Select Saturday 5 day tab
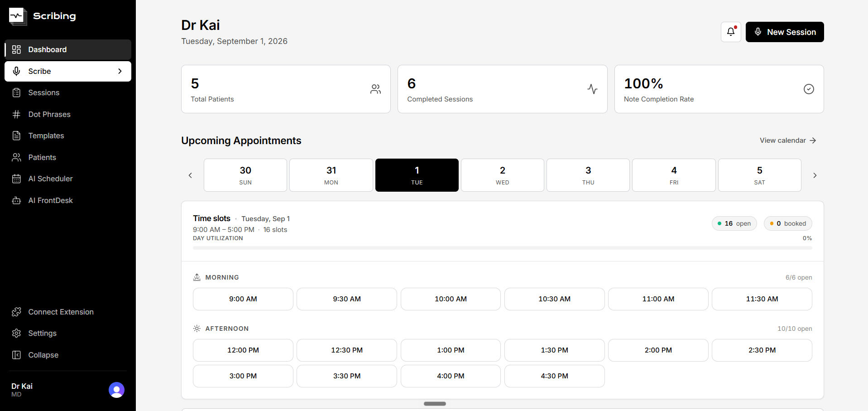The height and width of the screenshot is (411, 868). 759,175
